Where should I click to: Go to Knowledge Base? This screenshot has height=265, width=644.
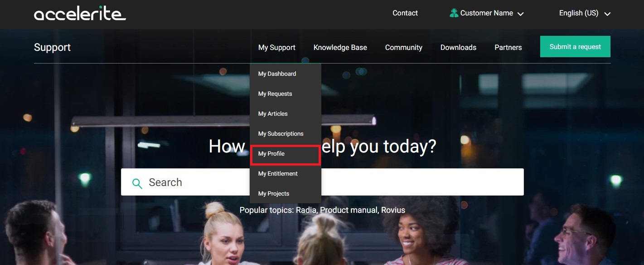[340, 47]
